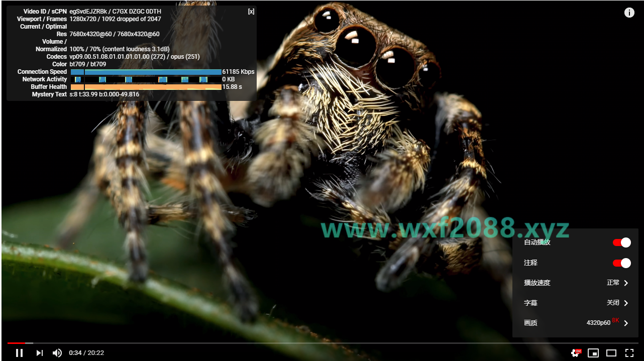Click the Connection Speed 61185 Kbps value

point(238,72)
